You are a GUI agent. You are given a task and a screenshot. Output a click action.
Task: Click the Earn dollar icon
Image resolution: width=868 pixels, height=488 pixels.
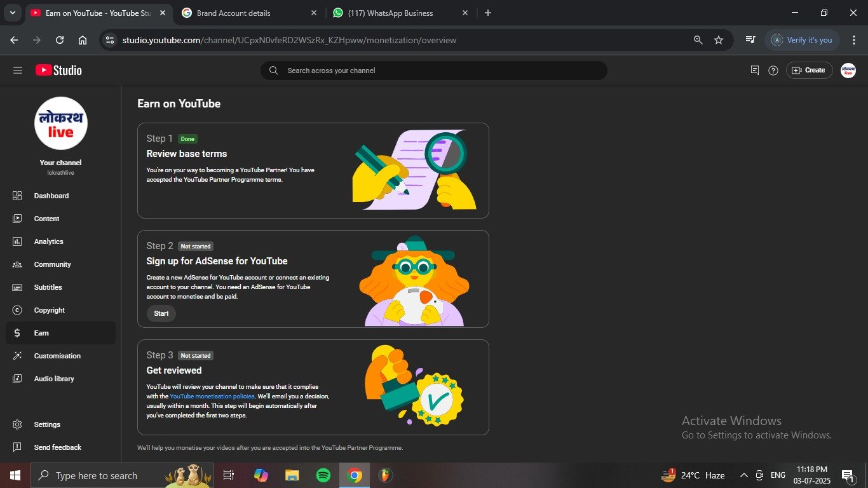17,333
